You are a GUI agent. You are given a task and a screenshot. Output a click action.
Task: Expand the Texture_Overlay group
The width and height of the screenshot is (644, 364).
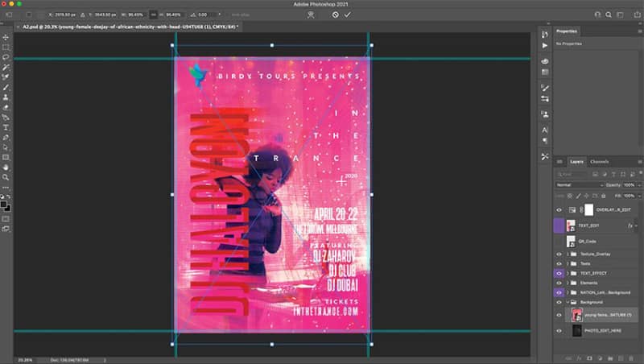point(568,254)
